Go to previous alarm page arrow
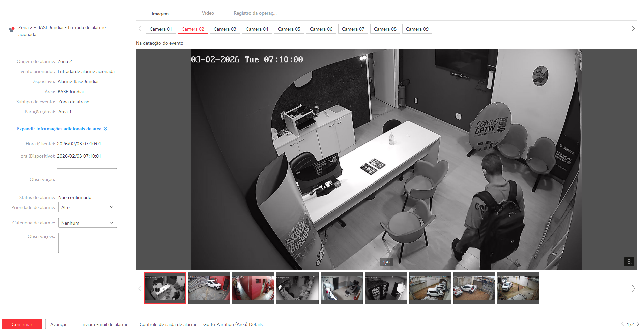The height and width of the screenshot is (332, 644). [622, 324]
